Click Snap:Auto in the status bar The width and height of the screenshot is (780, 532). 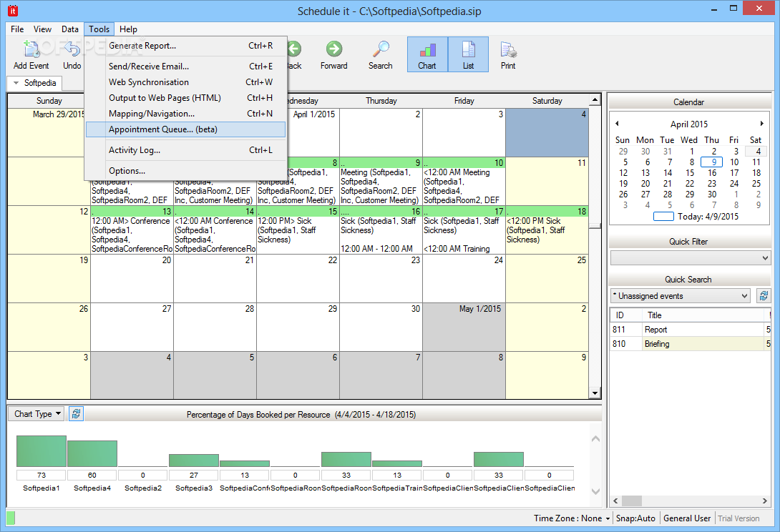[635, 518]
